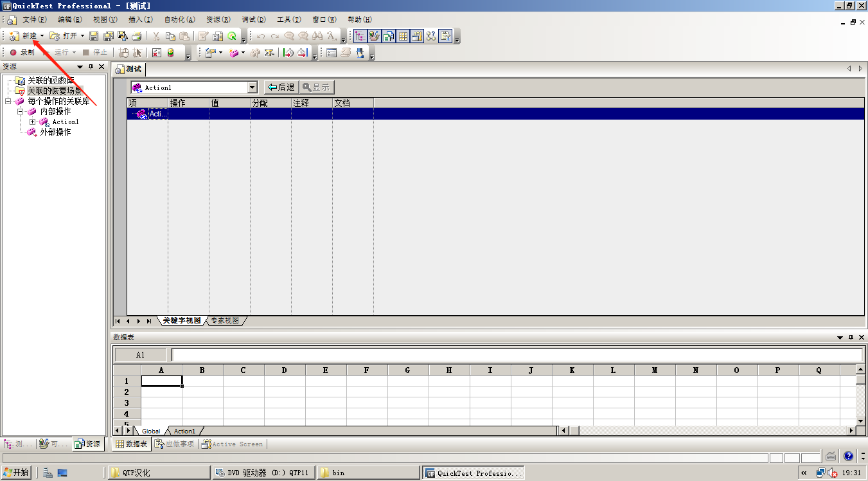Open the 工具(T) menu

289,20
